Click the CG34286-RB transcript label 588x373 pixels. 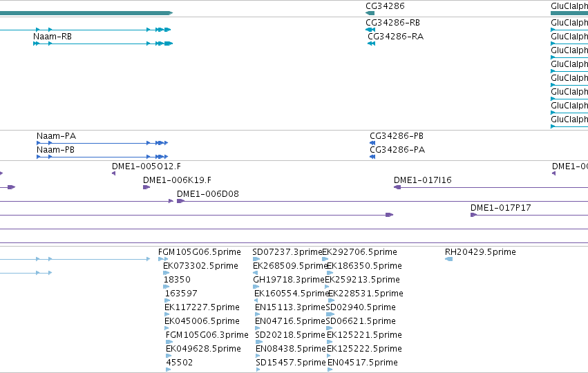pos(392,23)
